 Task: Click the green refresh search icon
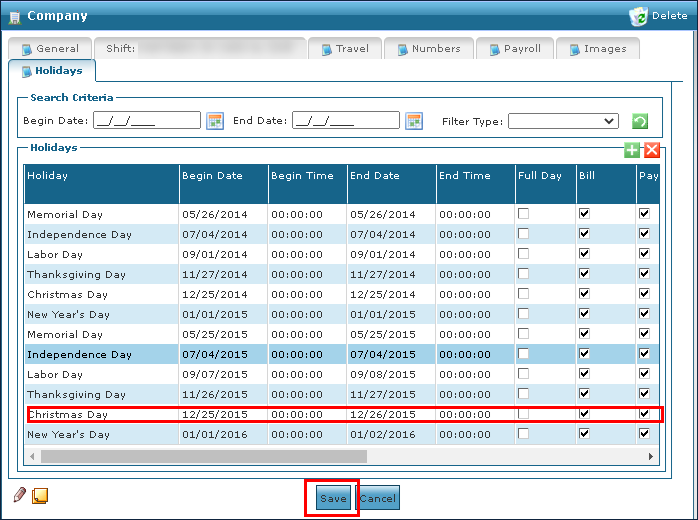tap(640, 121)
